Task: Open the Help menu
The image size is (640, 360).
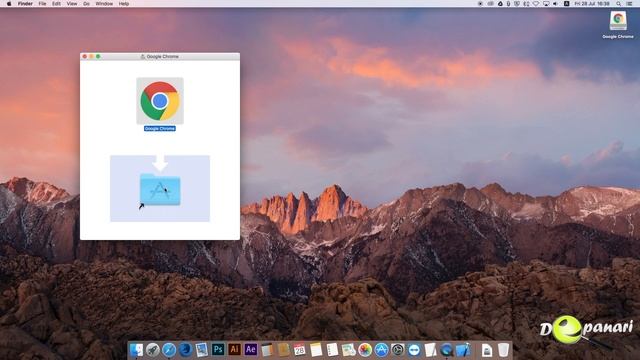Action: (124, 4)
